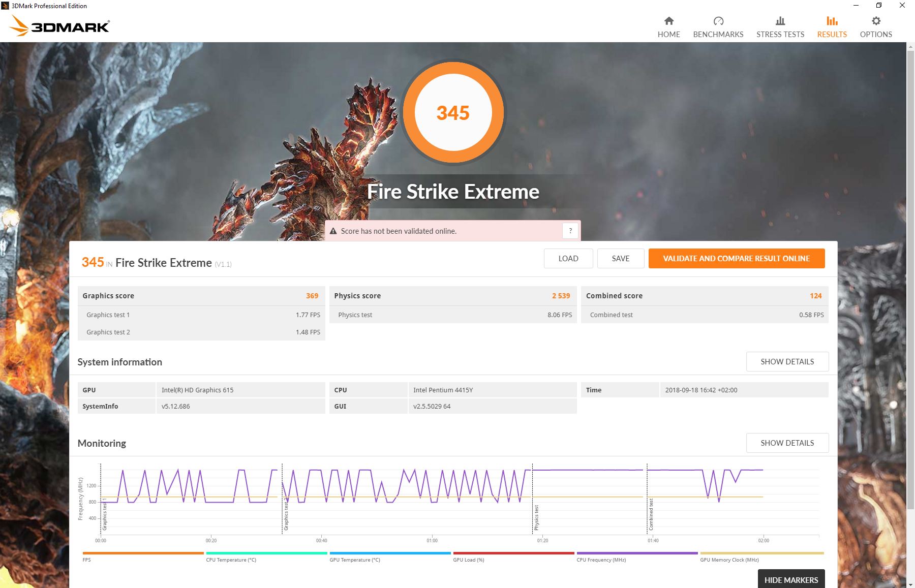Click the Combined test timeline marker
Viewport: 915px width, 588px height.
pyautogui.click(x=651, y=514)
